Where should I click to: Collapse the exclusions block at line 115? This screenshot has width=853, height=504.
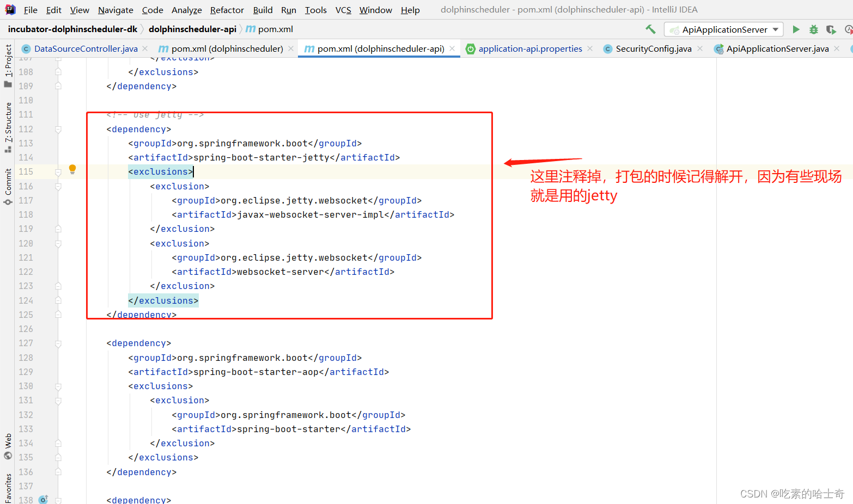(58, 172)
